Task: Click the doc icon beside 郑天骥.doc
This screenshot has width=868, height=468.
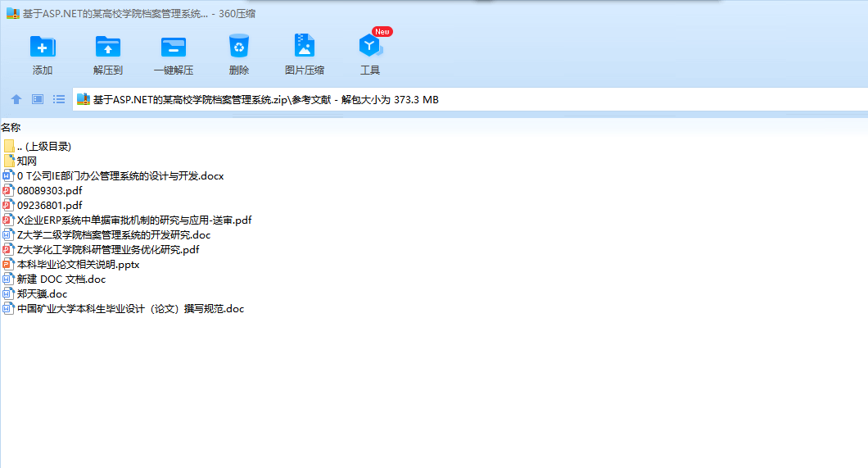Action: tap(8, 294)
